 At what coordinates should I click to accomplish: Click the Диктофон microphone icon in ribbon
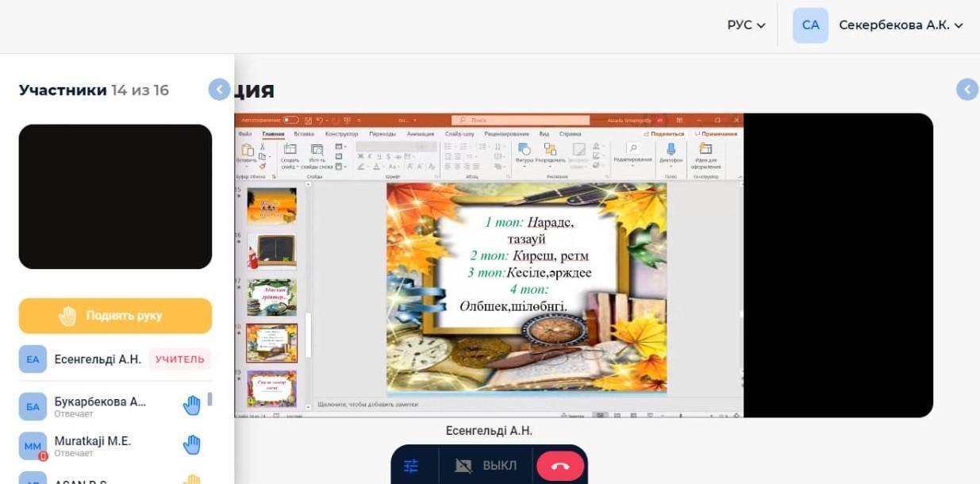point(671,149)
